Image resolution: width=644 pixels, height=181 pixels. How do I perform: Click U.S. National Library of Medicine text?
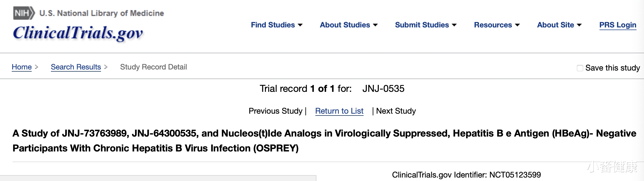tap(102, 13)
